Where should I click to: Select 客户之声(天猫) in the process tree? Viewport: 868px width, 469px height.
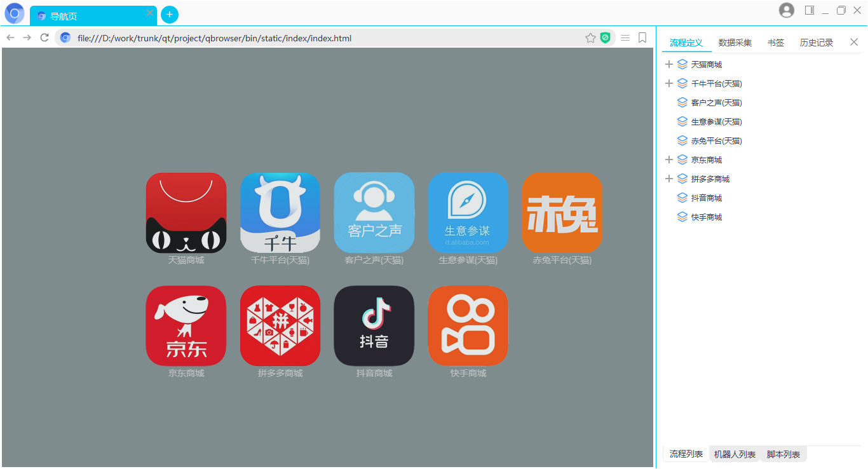pos(717,103)
